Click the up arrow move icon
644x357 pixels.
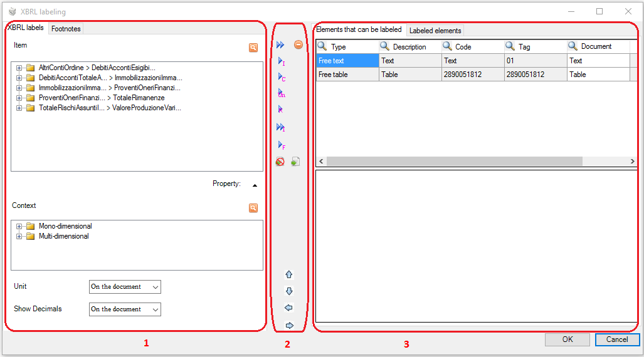point(288,274)
